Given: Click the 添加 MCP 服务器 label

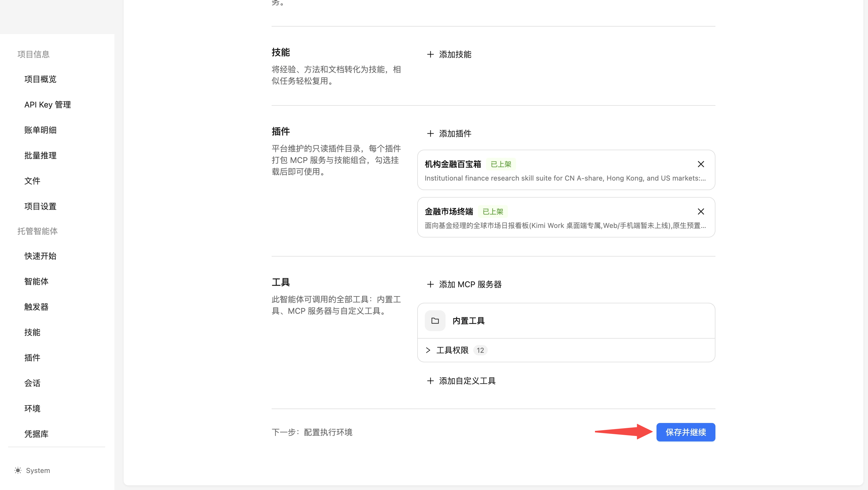Looking at the screenshot, I should click(470, 284).
